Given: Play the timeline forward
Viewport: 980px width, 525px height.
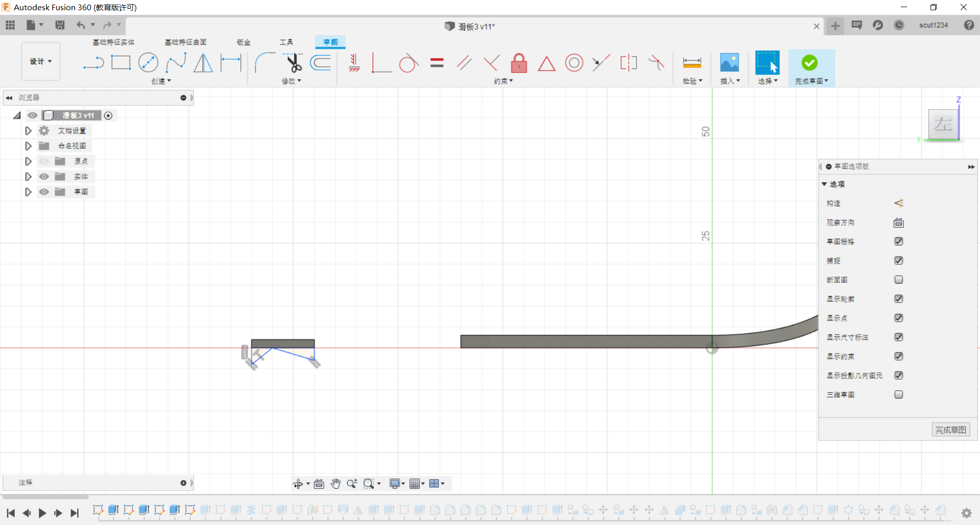Looking at the screenshot, I should click(x=42, y=513).
